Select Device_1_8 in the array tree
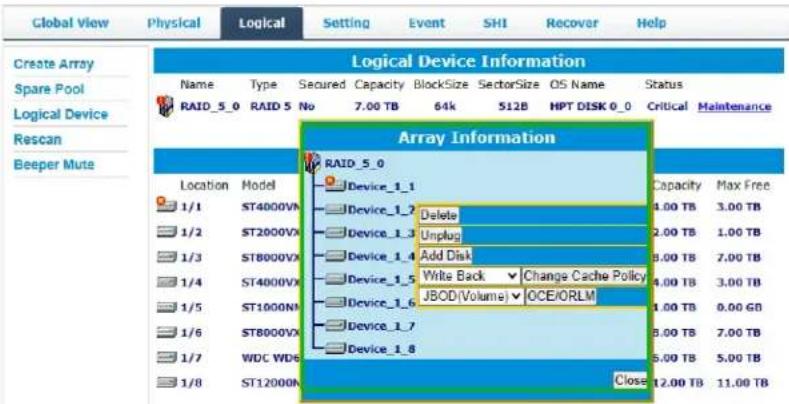This screenshot has height=404, width=789. point(381,349)
